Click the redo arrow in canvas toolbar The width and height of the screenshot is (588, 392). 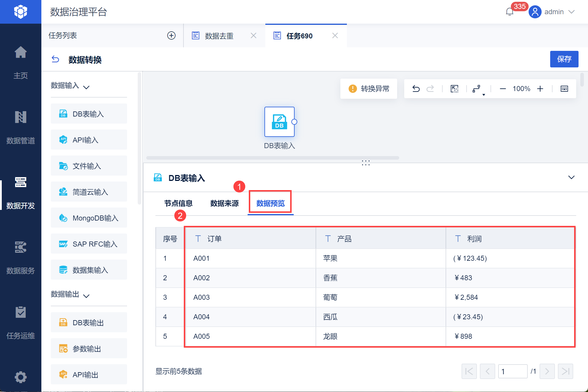(x=430, y=89)
